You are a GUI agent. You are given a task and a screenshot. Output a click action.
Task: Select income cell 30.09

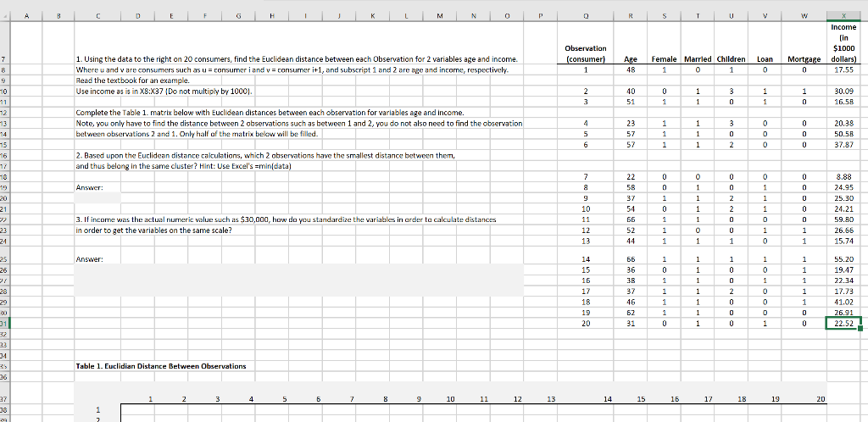point(843,92)
